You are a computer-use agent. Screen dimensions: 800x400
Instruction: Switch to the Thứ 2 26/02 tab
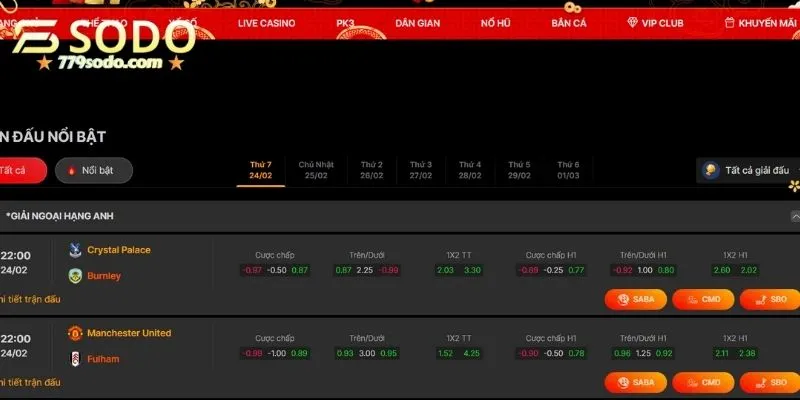(x=371, y=170)
